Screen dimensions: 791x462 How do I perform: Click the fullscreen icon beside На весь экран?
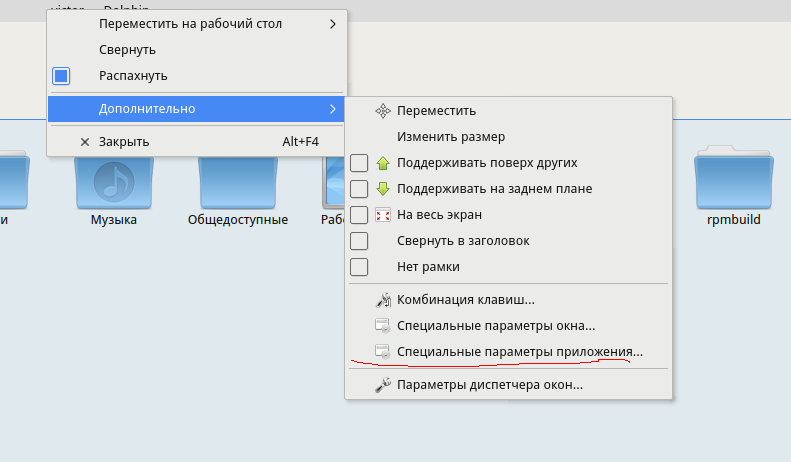[x=383, y=215]
